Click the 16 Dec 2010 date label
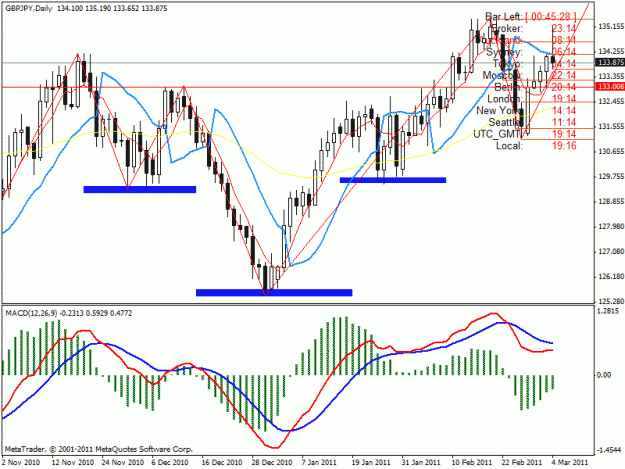The height and width of the screenshot is (469, 625). pos(222,462)
